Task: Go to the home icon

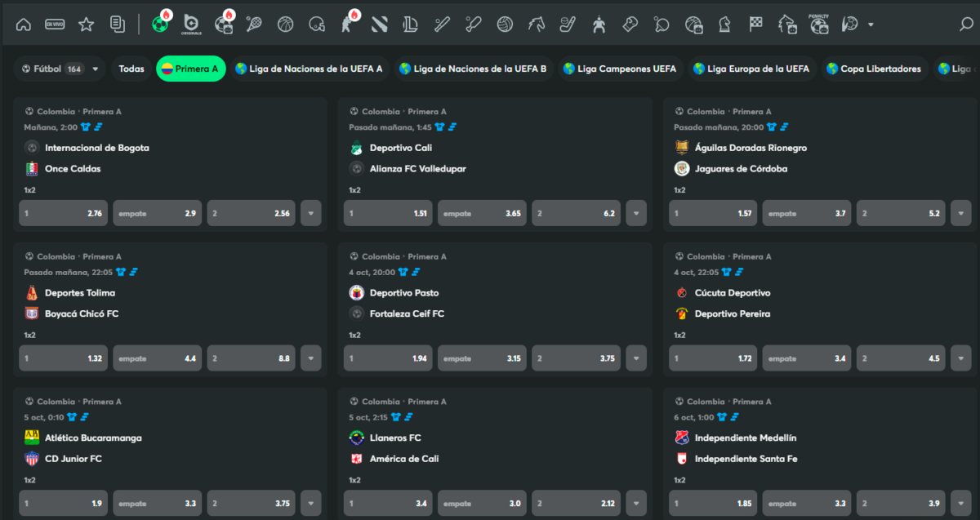Action: pyautogui.click(x=24, y=24)
